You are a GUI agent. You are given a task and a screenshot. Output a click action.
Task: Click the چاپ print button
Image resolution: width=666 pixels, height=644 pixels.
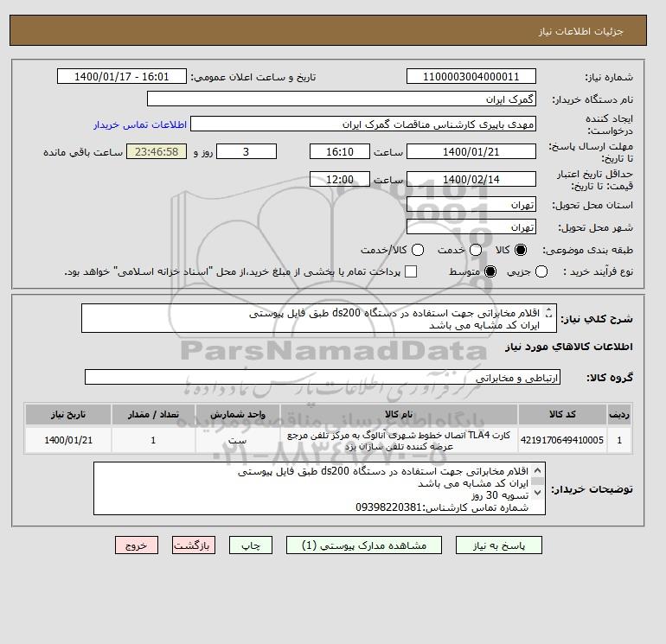coord(251,545)
